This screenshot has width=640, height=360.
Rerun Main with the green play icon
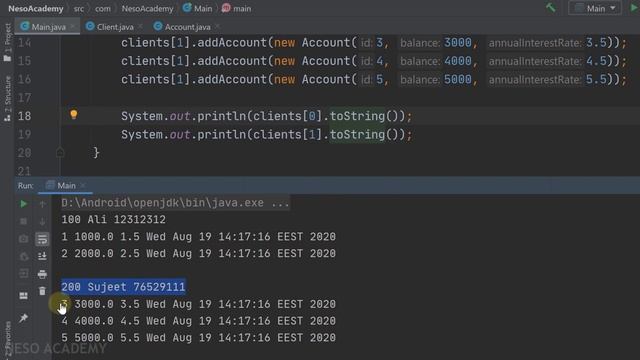pos(23,204)
